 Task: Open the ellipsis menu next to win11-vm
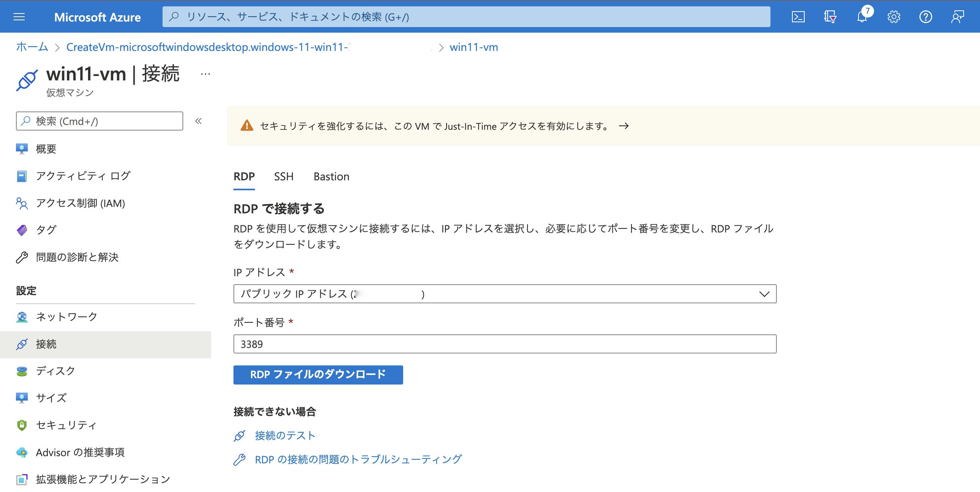205,74
